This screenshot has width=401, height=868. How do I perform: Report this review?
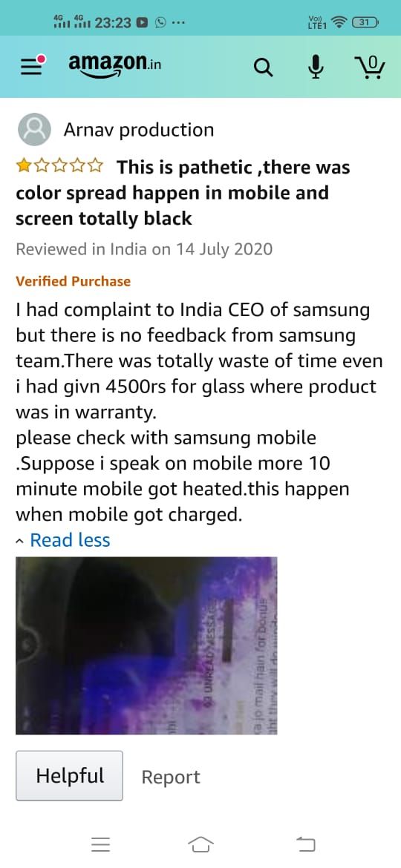171,777
